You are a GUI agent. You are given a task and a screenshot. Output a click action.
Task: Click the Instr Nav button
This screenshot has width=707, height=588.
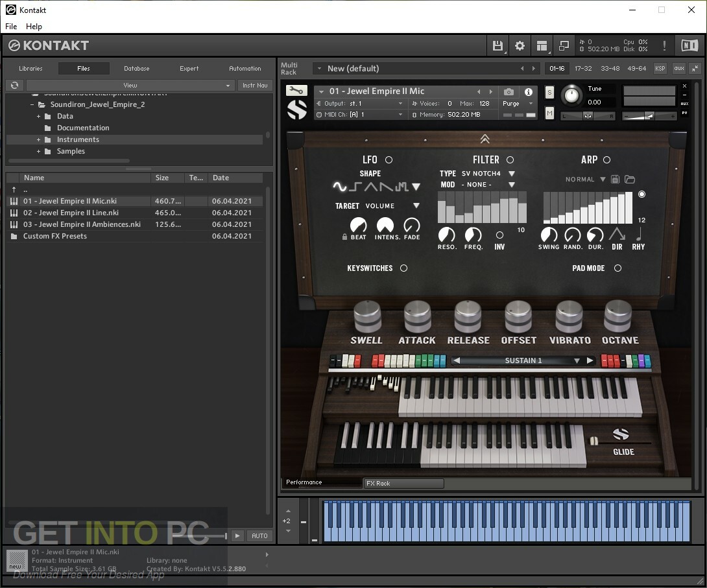click(255, 85)
